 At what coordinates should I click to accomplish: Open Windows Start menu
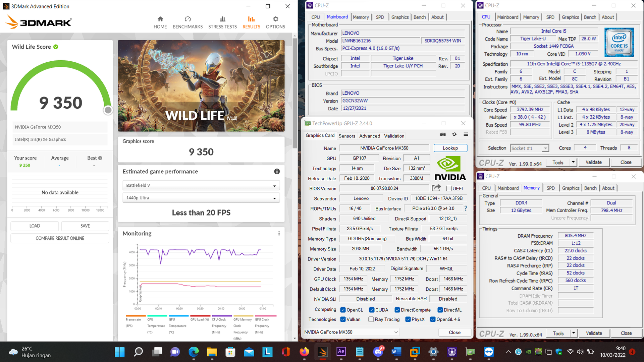(x=120, y=352)
